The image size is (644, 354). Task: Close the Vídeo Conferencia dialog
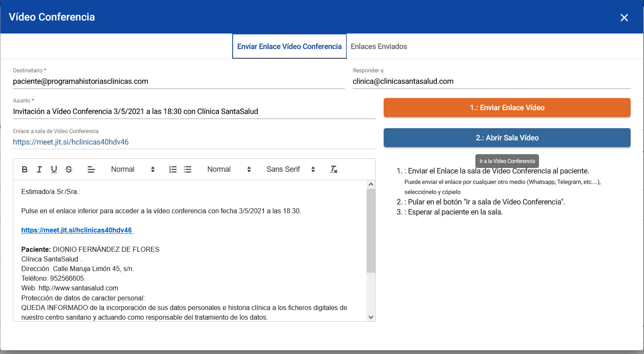pyautogui.click(x=624, y=18)
